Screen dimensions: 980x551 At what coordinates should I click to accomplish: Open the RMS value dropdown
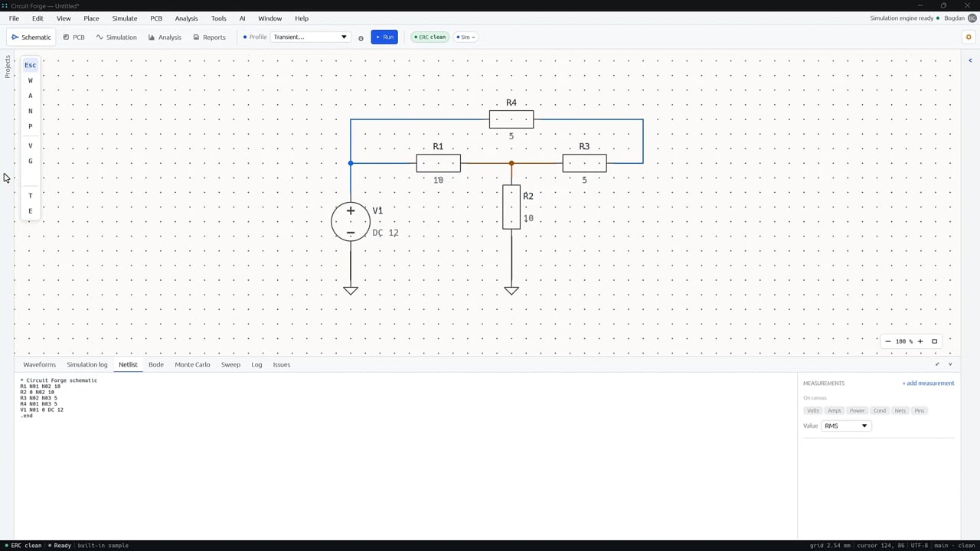point(846,425)
